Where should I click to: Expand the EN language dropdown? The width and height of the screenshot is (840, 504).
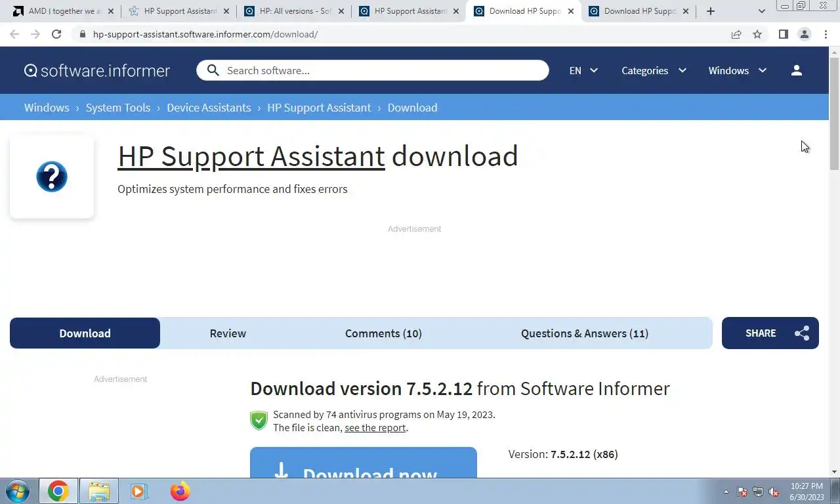(x=583, y=70)
